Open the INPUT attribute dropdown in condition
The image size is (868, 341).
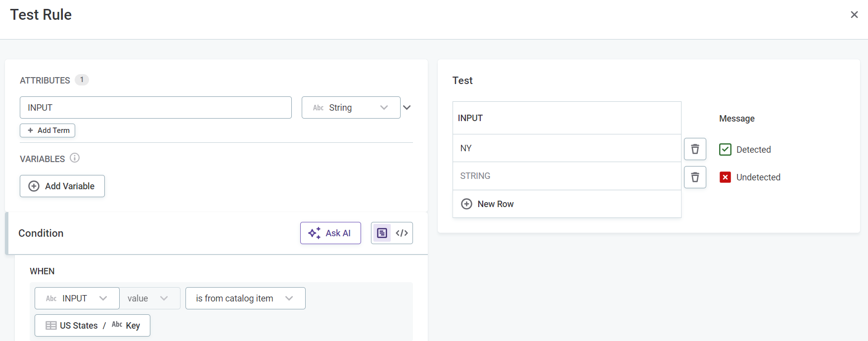pyautogui.click(x=77, y=298)
